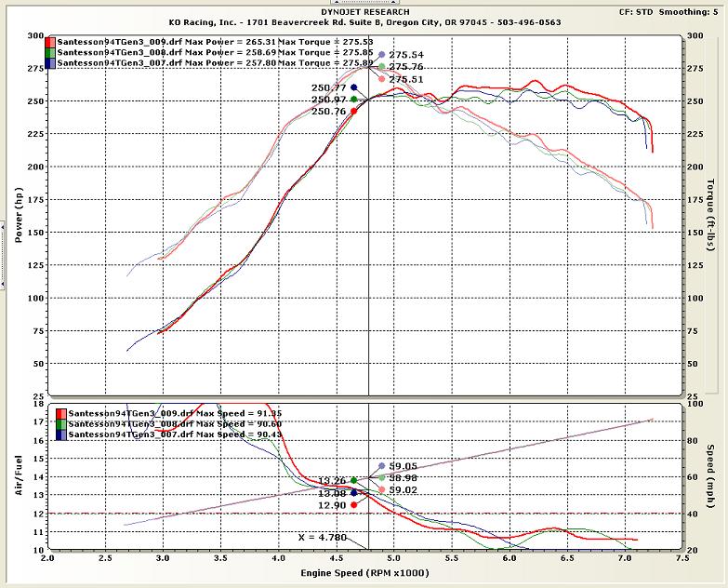Click the red air/fuel marker at 12.90
This screenshot has width=728, height=588.
(353, 504)
